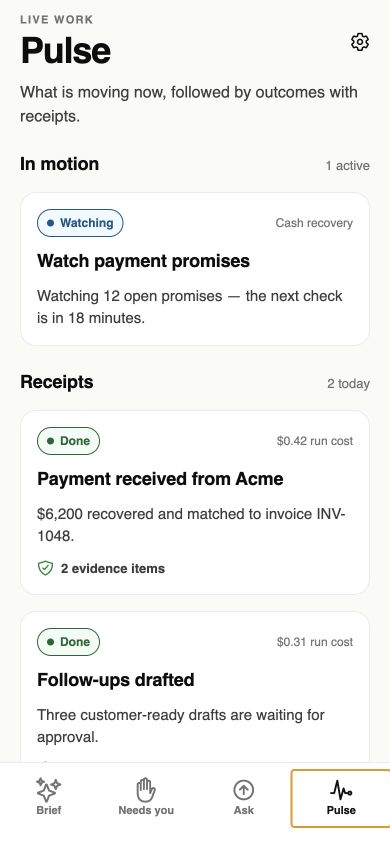390x844 pixels.
Task: Click the Watching status badge
Action: [x=80, y=223]
